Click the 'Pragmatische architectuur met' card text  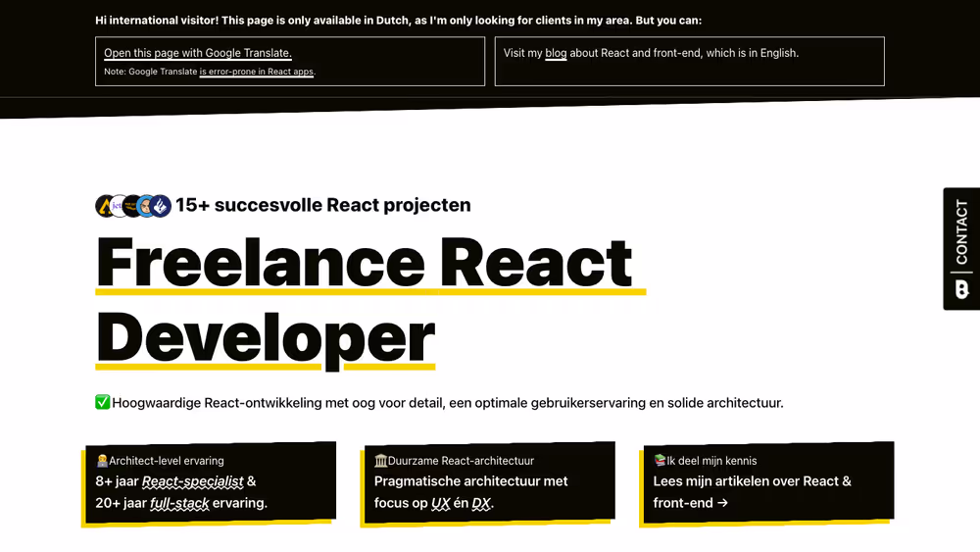click(x=470, y=481)
